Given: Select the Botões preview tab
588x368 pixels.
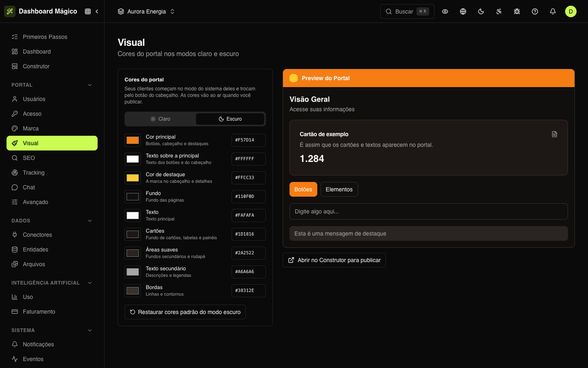Looking at the screenshot, I should coord(303,189).
